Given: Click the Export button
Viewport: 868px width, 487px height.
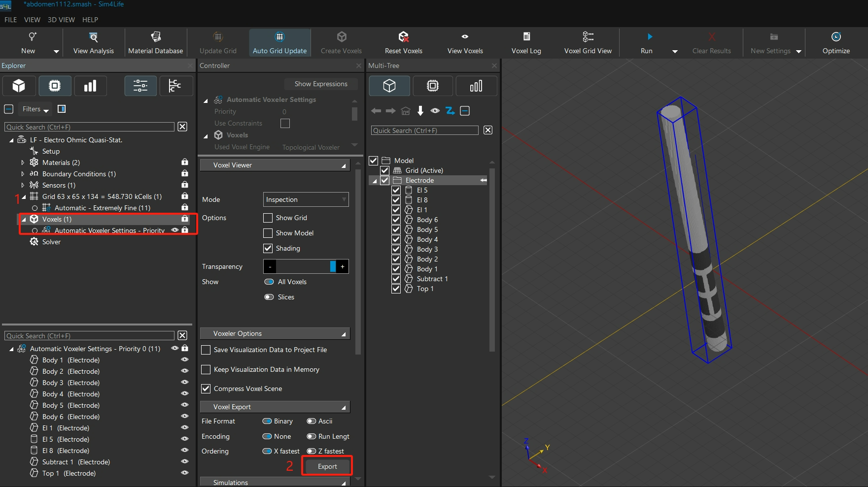Looking at the screenshot, I should (x=327, y=466).
